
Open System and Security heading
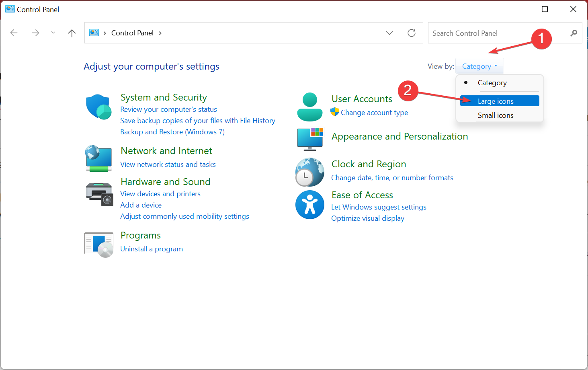pos(164,97)
